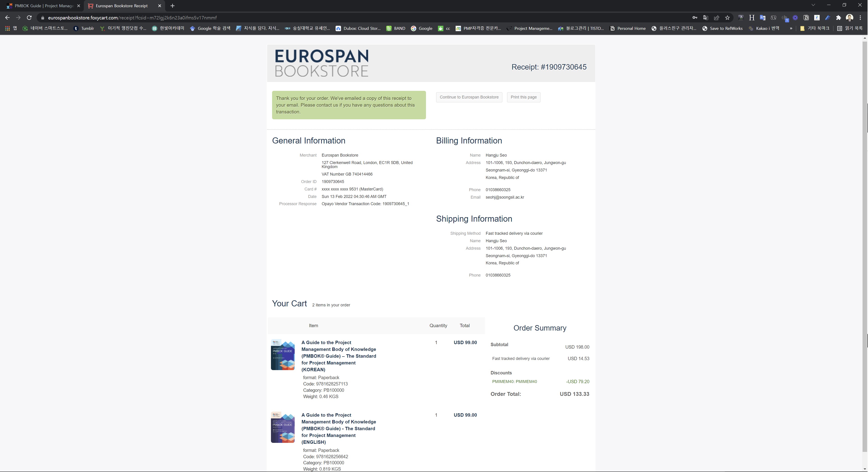Open the tab search dropdown arrow
This screenshot has height=472, width=868.
pyautogui.click(x=813, y=5)
